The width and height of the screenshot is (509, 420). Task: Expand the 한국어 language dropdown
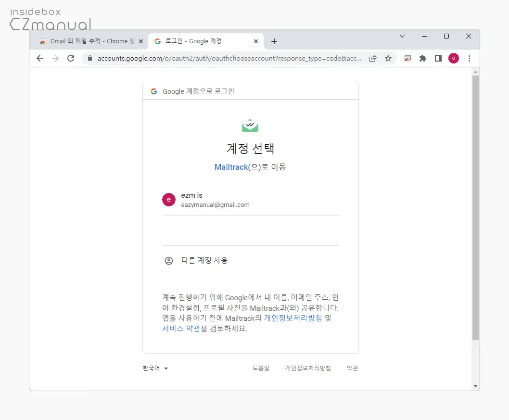(155, 369)
